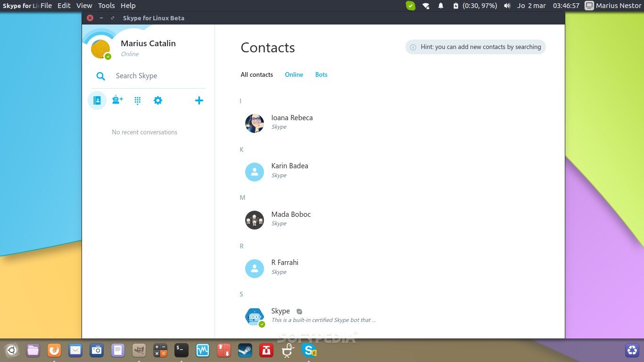
Task: Open the Trash icon in the dock
Action: point(632,350)
